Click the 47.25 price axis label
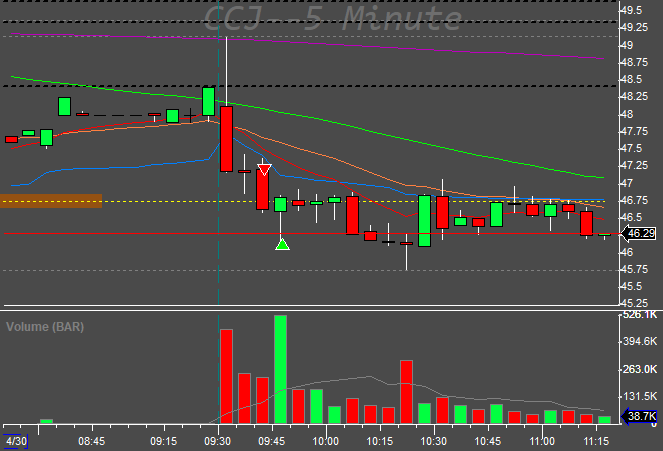This screenshot has height=451, width=663. pos(635,166)
